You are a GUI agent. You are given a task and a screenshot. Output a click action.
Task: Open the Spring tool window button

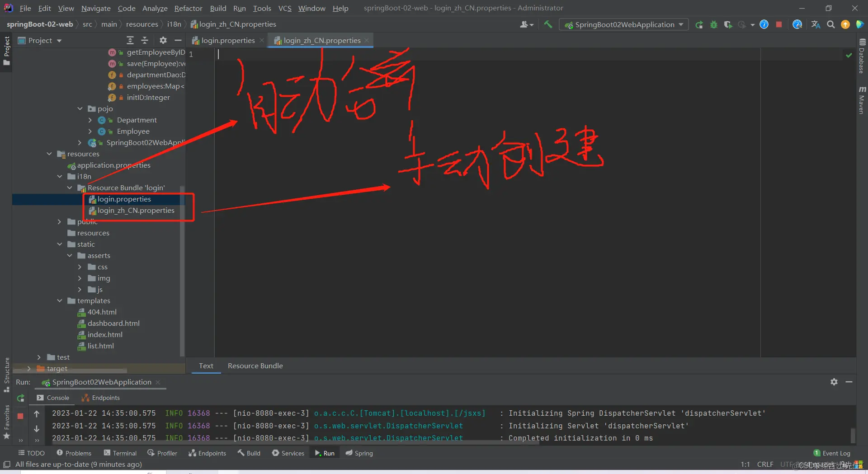(x=359, y=453)
